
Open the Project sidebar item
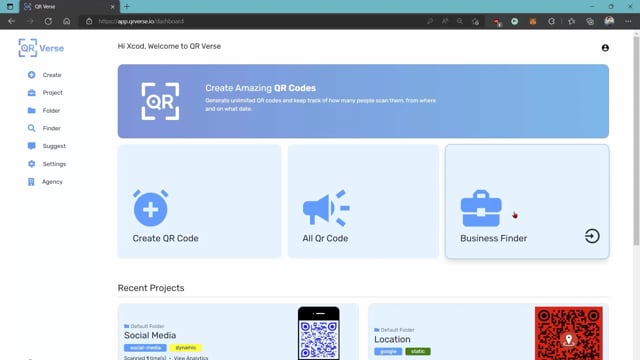(53, 93)
